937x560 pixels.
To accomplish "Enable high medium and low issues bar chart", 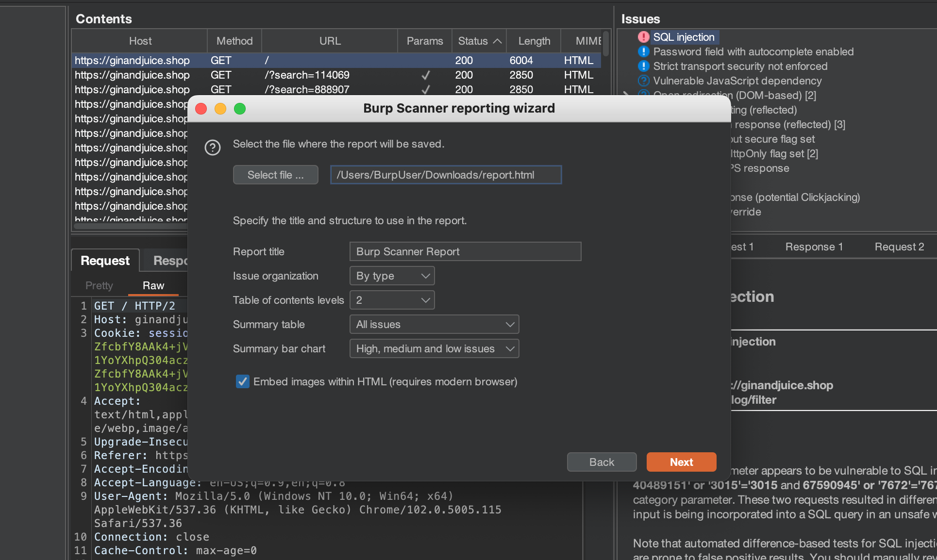I will pos(433,348).
